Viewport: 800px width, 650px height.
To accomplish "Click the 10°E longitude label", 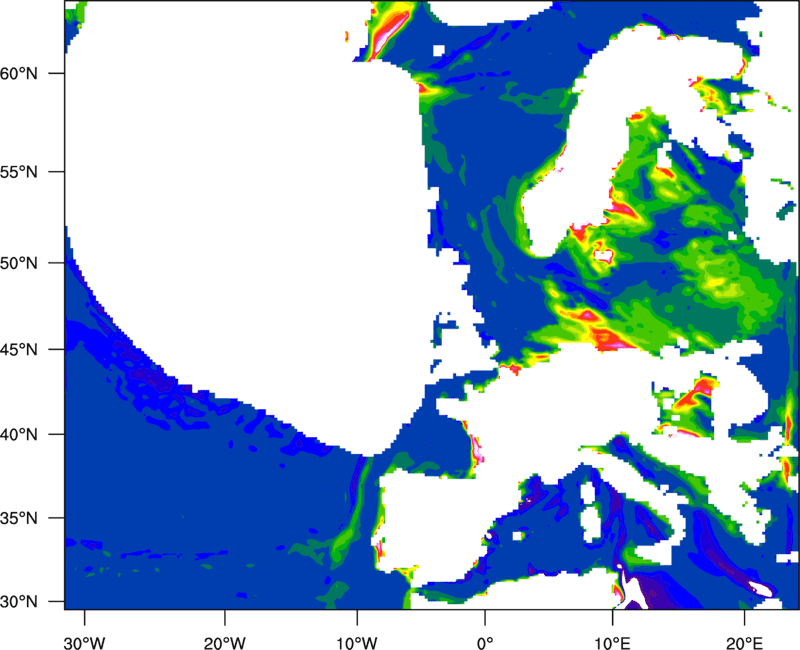I will [x=611, y=643].
